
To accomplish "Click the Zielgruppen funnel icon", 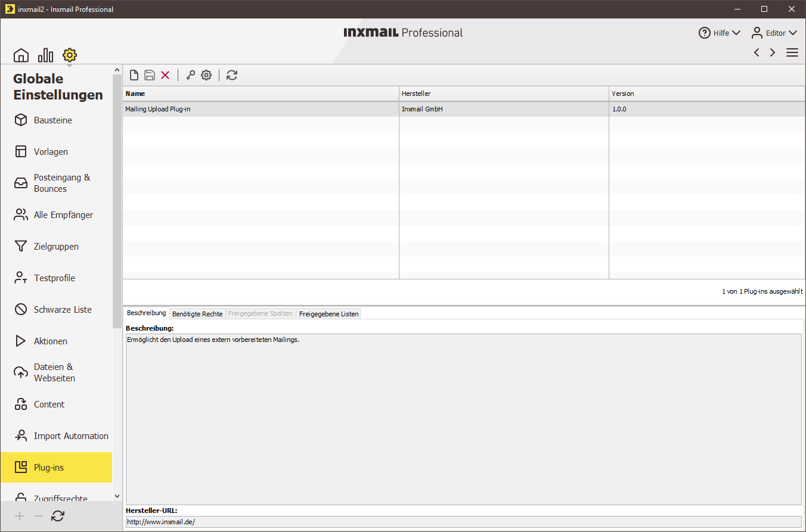I will pyautogui.click(x=21, y=247).
